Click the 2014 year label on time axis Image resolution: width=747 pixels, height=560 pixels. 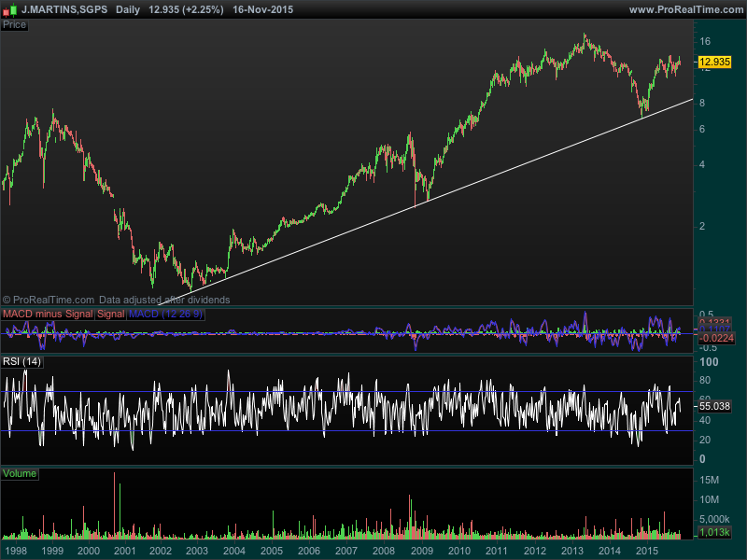(x=610, y=551)
